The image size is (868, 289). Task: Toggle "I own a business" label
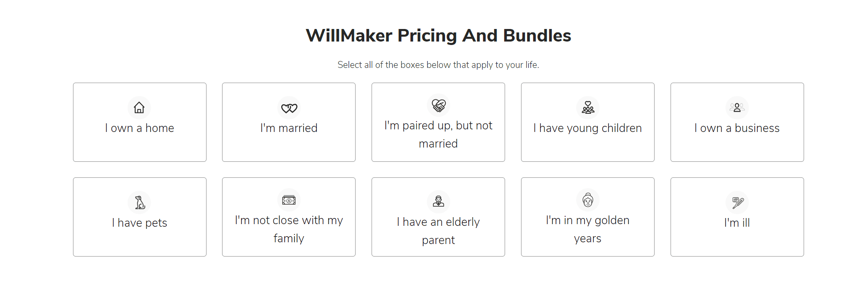[x=737, y=128]
